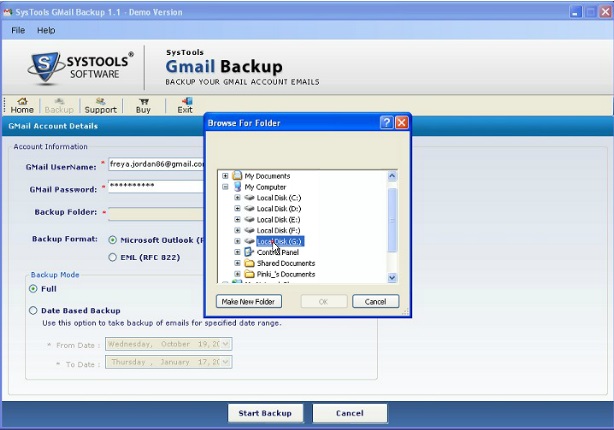Viewport: 614px width, 430px height.
Task: Open the Buy toolbar item
Action: pyautogui.click(x=143, y=106)
